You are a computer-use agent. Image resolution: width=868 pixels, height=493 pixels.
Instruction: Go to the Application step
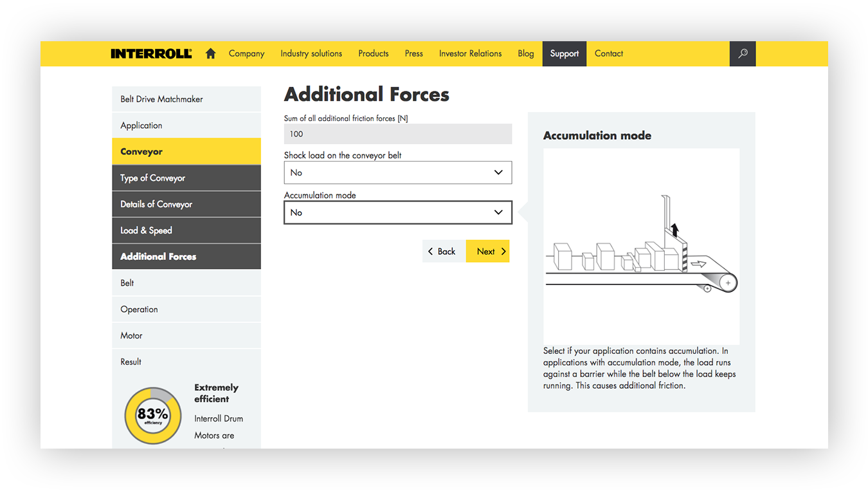click(186, 126)
